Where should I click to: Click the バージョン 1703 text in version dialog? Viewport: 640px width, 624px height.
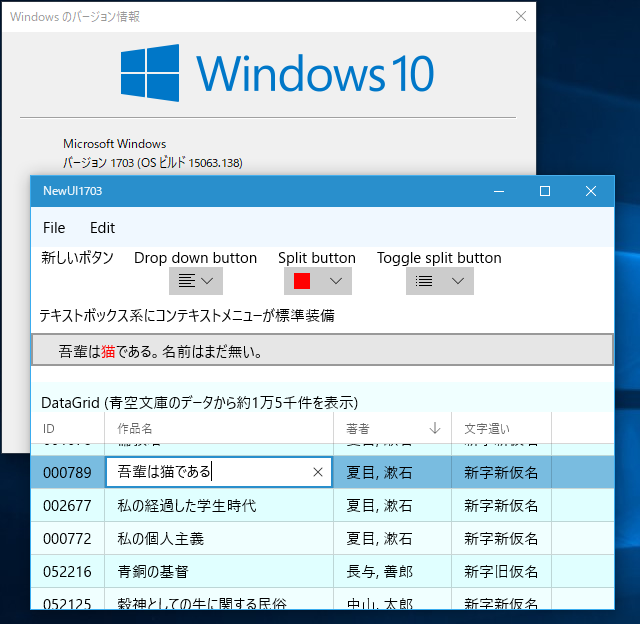153,163
